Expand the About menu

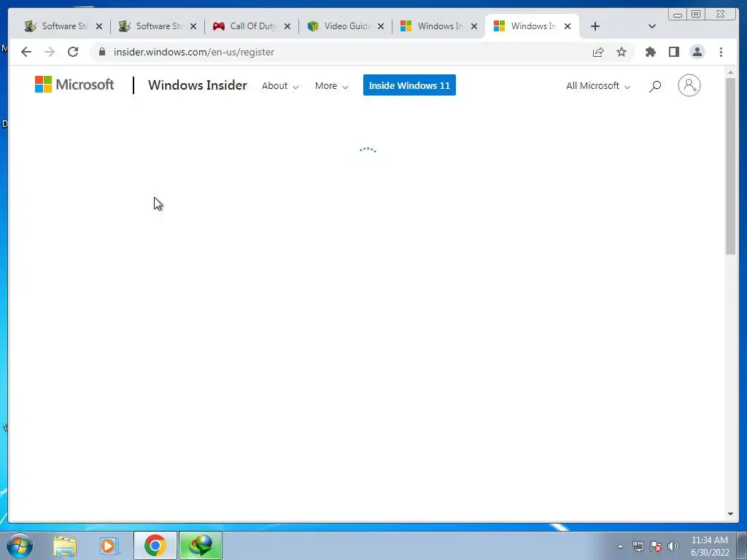click(280, 86)
